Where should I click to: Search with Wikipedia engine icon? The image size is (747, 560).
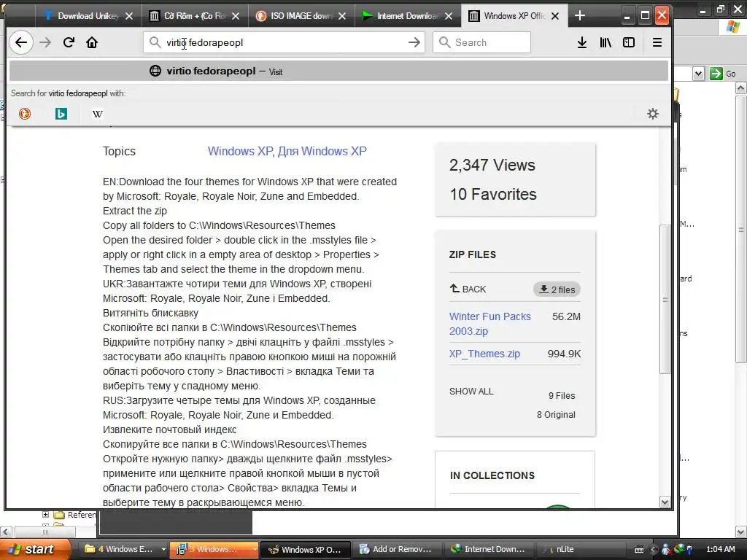pyautogui.click(x=97, y=113)
